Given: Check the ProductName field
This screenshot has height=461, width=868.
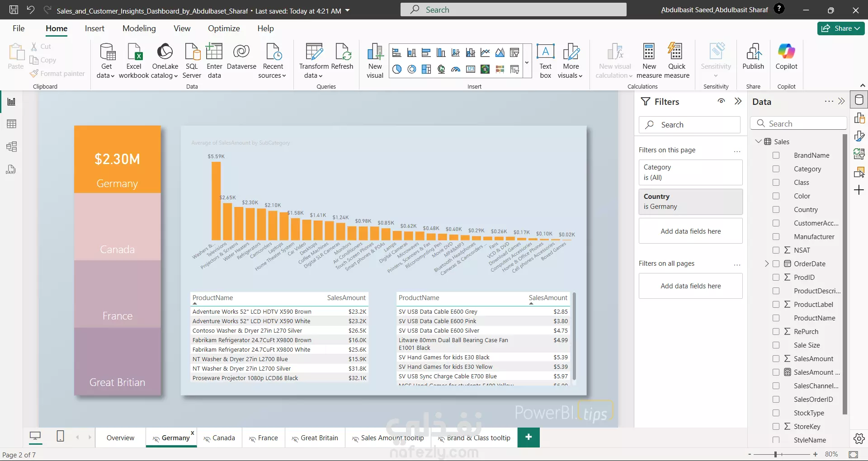Looking at the screenshot, I should [776, 318].
